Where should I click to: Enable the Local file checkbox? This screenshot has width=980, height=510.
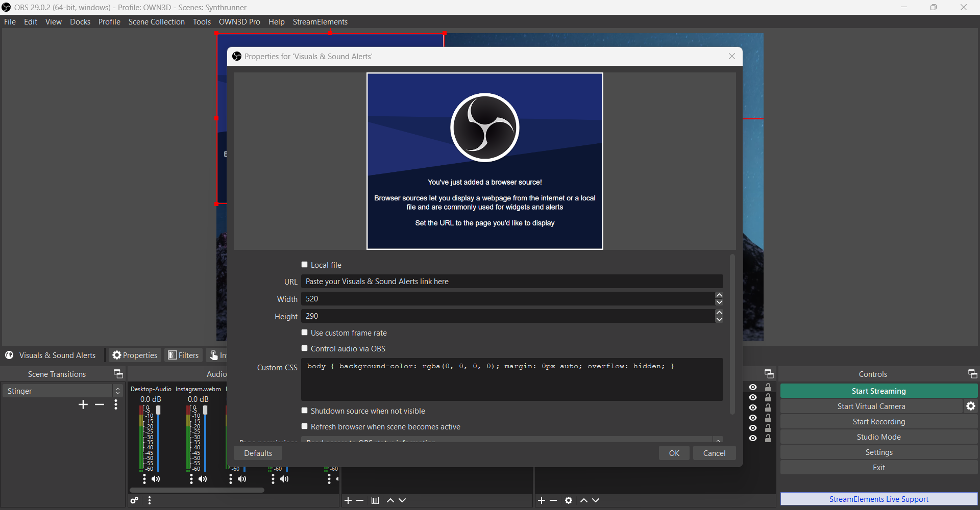305,264
